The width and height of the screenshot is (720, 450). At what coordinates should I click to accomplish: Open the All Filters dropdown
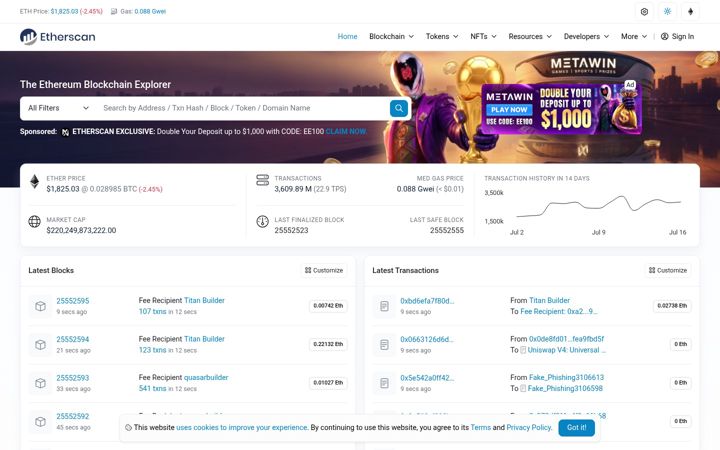pyautogui.click(x=58, y=108)
